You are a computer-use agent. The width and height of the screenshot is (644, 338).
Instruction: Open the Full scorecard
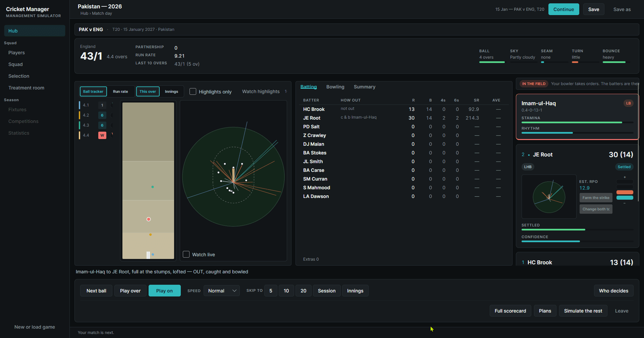point(510,311)
